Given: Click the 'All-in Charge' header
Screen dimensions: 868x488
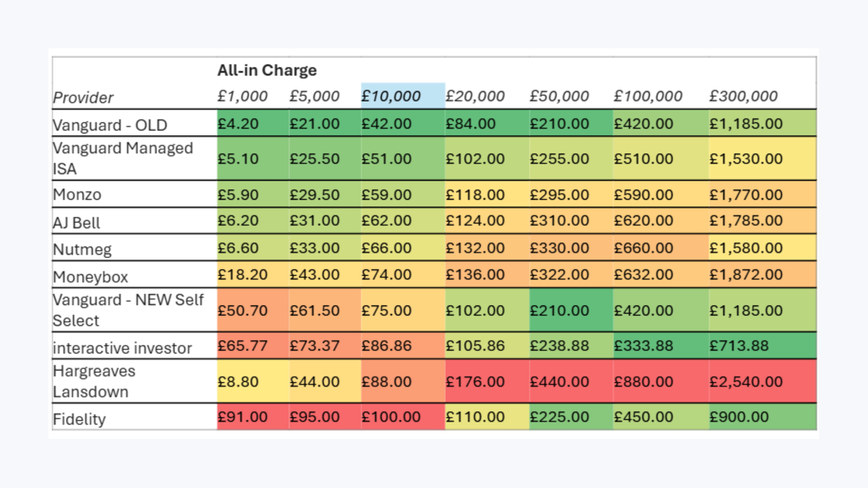Looking at the screenshot, I should [x=267, y=71].
